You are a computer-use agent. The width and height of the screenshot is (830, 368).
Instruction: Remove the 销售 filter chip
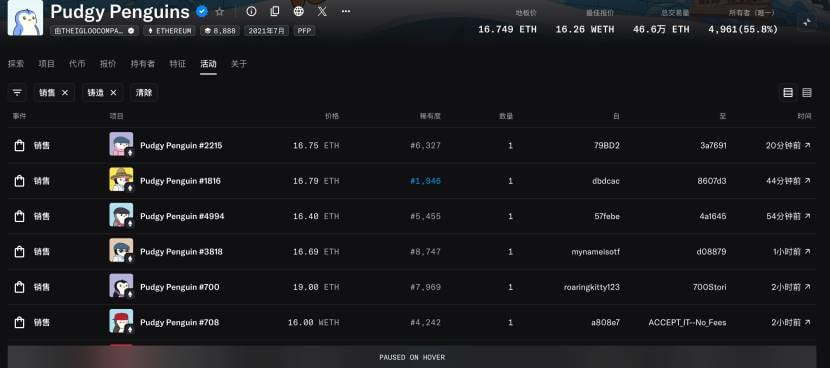pos(65,93)
